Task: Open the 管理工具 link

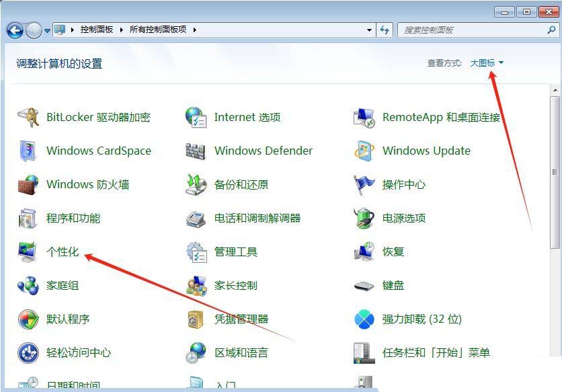Action: tap(236, 251)
